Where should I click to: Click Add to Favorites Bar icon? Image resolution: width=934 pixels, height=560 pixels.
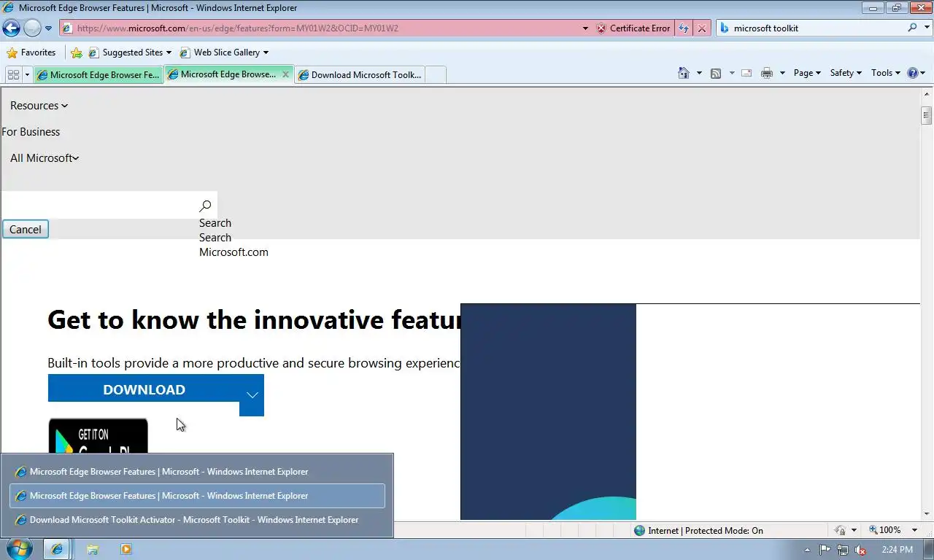click(77, 52)
